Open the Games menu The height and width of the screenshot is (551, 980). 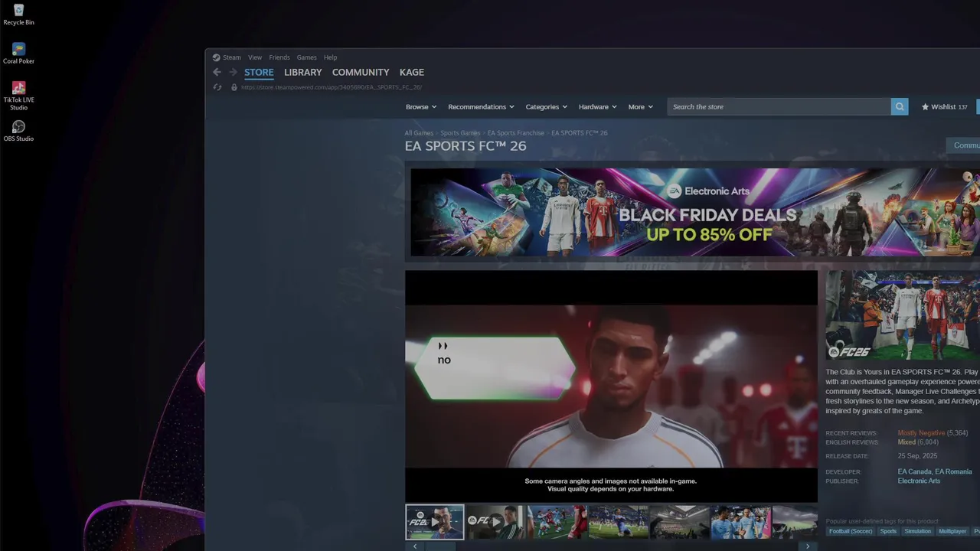pyautogui.click(x=307, y=57)
